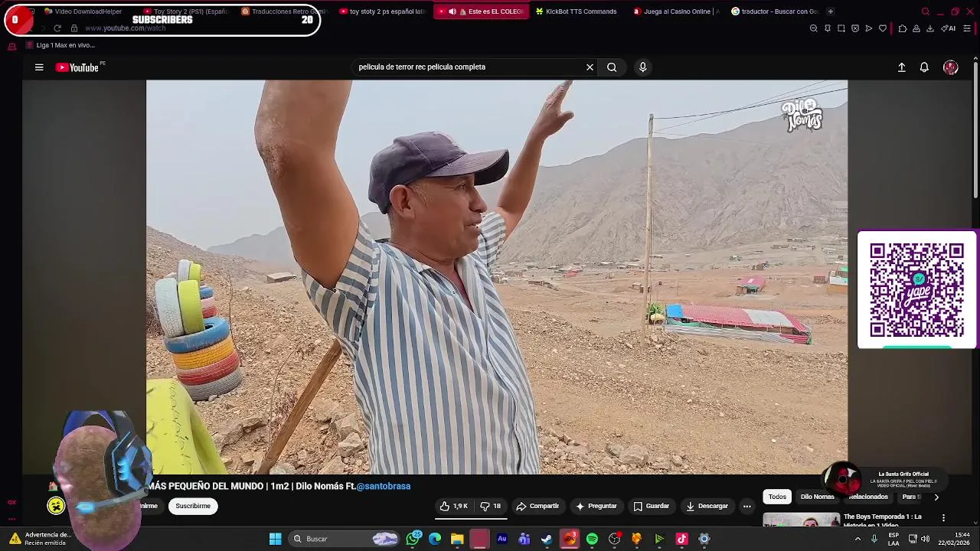
Task: Click the Preguntar button
Action: point(596,506)
